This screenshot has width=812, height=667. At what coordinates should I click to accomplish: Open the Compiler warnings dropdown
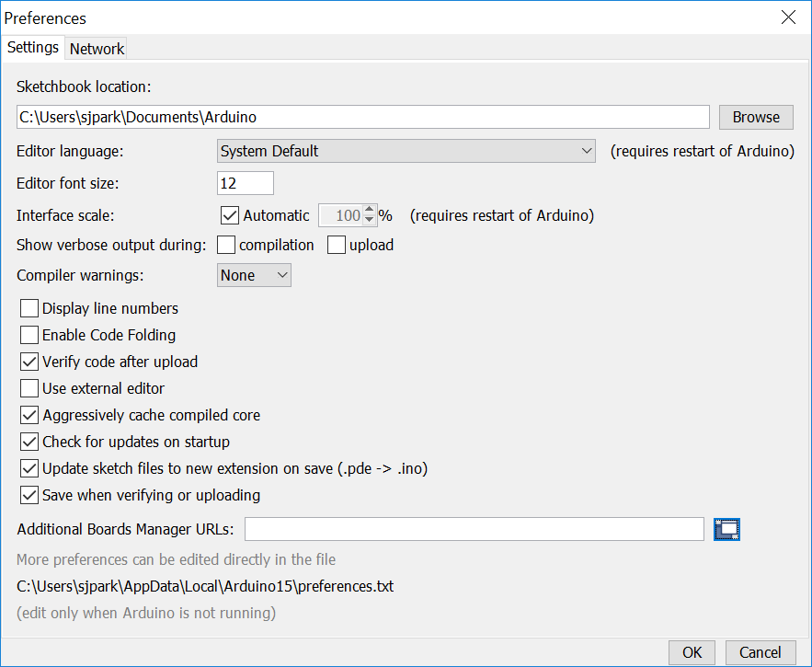coord(254,275)
